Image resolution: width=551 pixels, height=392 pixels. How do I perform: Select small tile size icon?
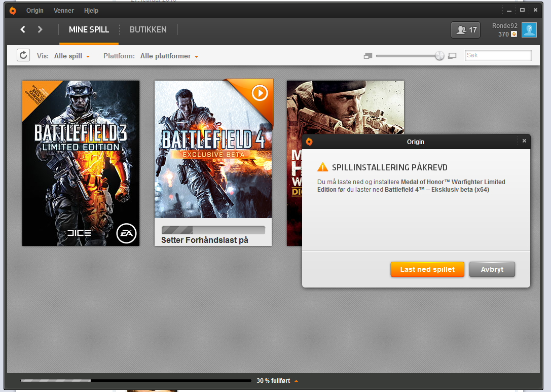tap(368, 56)
